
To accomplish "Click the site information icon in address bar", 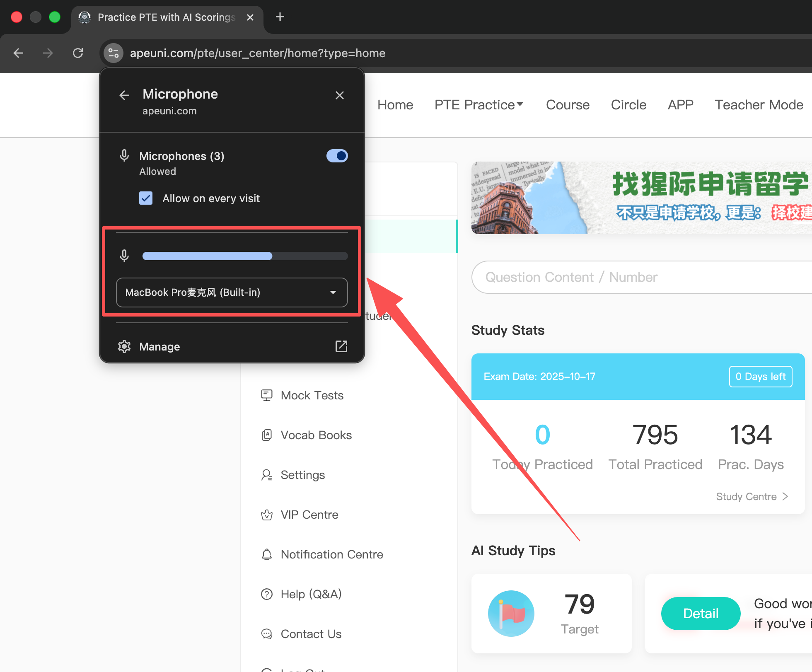I will pos(113,53).
